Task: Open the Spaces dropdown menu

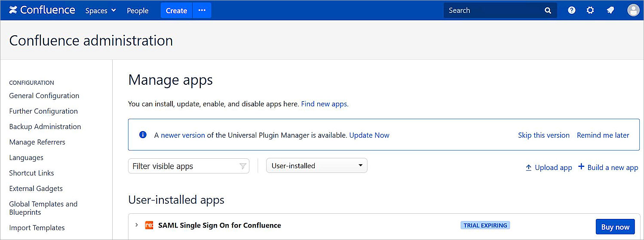Action: (101, 11)
